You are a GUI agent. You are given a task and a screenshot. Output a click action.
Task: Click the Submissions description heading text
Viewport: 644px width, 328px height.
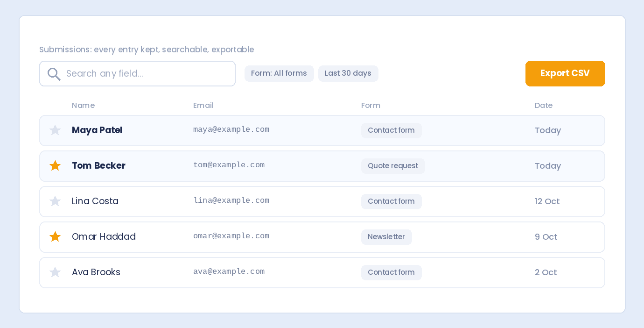tap(147, 50)
